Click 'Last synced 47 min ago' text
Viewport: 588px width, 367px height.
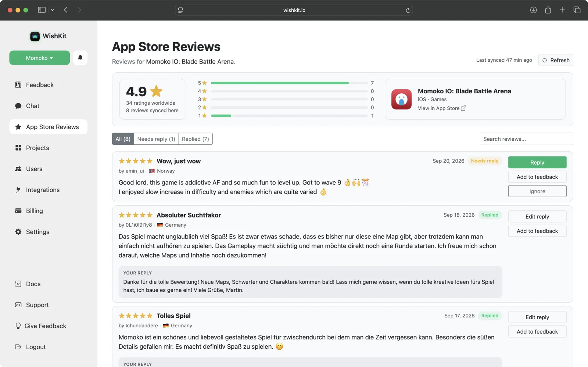click(504, 60)
